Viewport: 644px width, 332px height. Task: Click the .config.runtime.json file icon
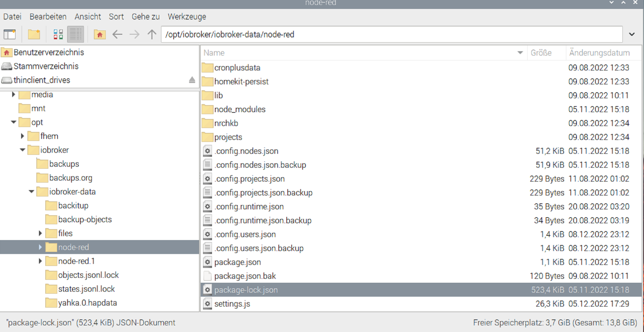(x=207, y=207)
